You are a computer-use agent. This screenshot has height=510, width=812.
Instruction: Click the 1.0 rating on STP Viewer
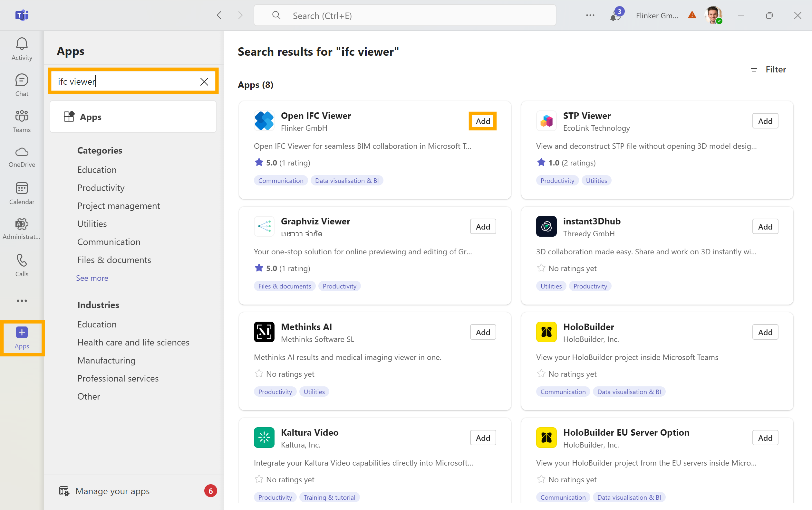[x=566, y=163]
